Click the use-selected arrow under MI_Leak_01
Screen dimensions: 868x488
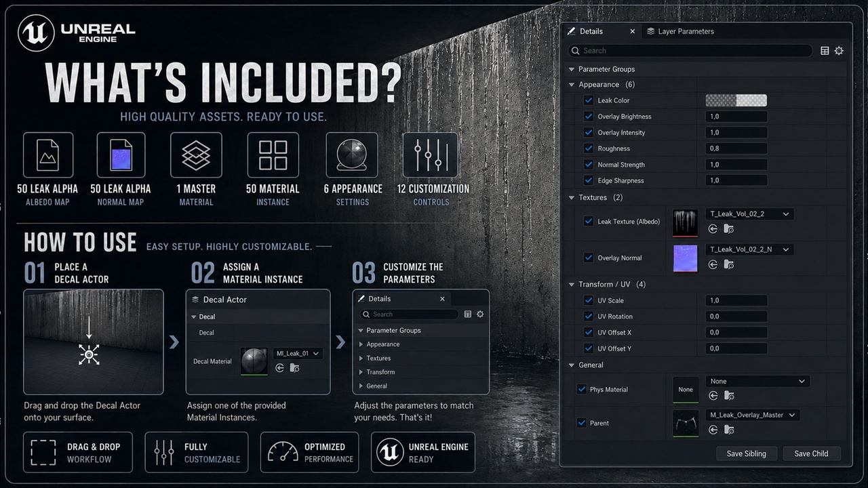pos(279,368)
